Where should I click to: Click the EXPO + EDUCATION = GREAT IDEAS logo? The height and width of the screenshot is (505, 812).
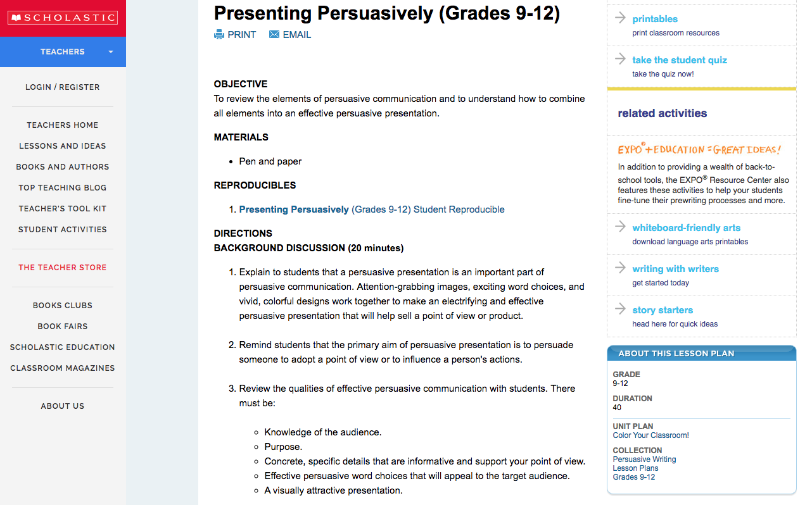click(x=699, y=148)
